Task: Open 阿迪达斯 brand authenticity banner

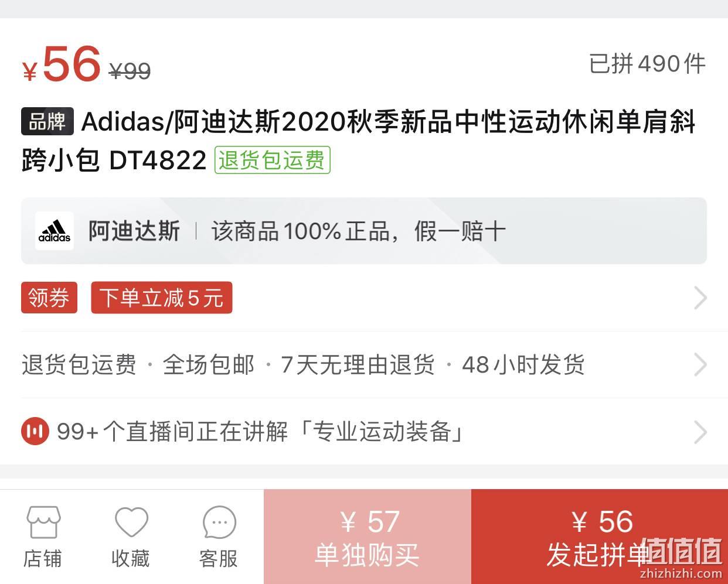Action: coord(364,231)
